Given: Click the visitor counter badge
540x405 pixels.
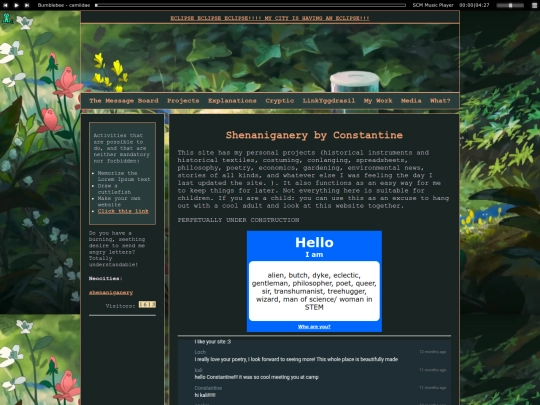Looking at the screenshot, I should point(147,304).
